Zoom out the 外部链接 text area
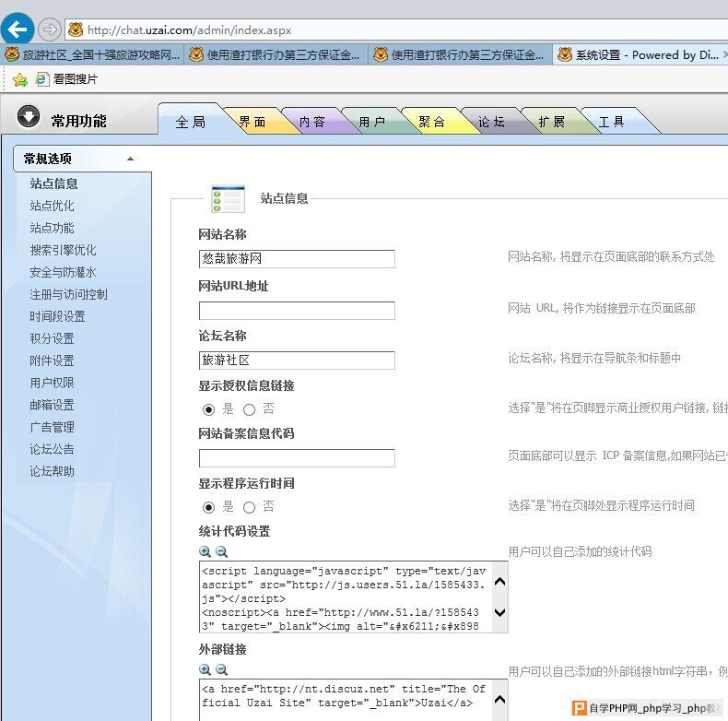 click(222, 669)
